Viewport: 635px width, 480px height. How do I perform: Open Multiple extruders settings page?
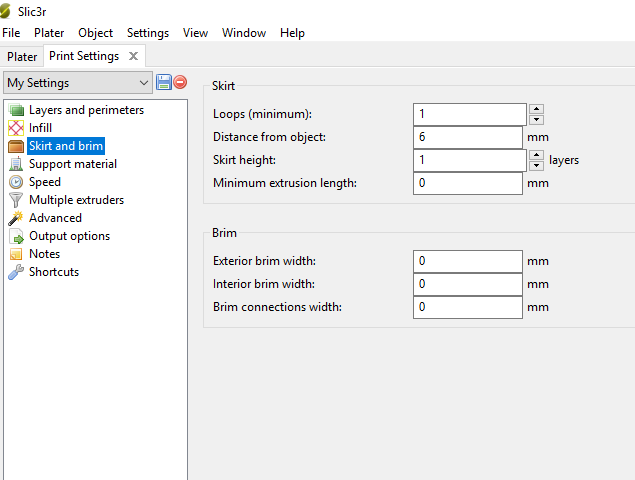coord(77,200)
